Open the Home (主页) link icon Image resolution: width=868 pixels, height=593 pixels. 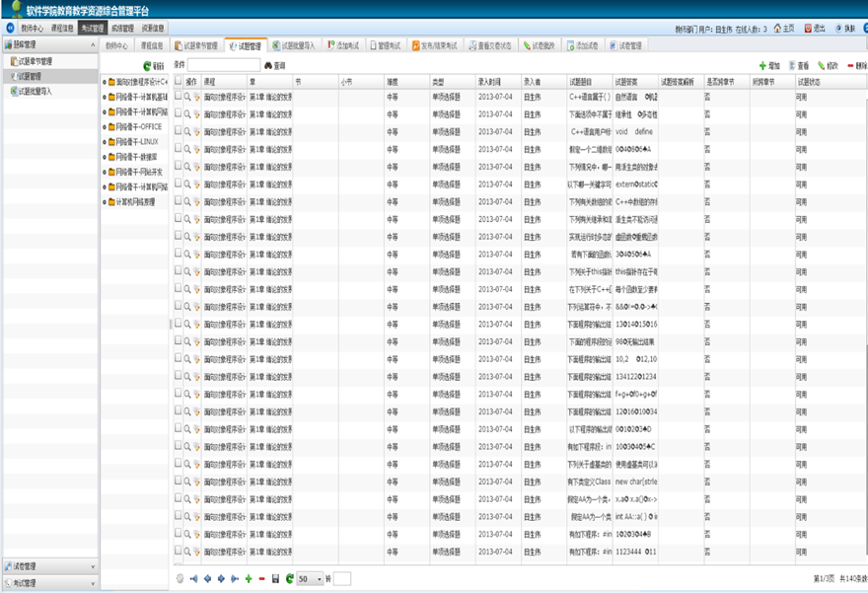[x=778, y=29]
